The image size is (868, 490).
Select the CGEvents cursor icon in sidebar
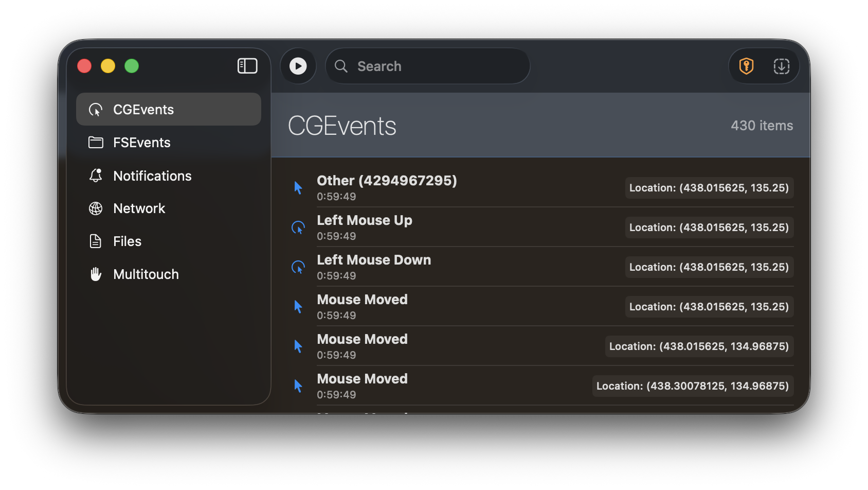pos(96,109)
